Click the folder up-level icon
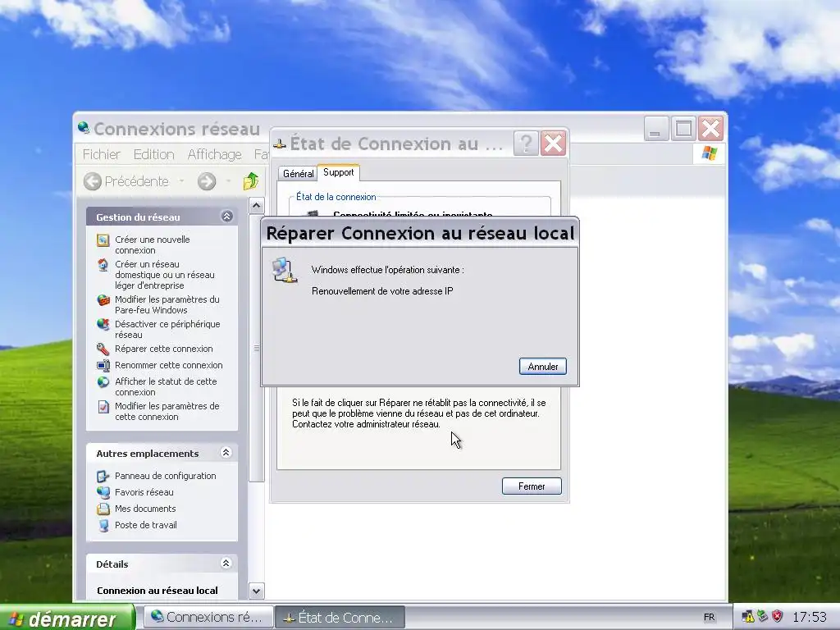Viewport: 840px width, 630px height. click(251, 181)
